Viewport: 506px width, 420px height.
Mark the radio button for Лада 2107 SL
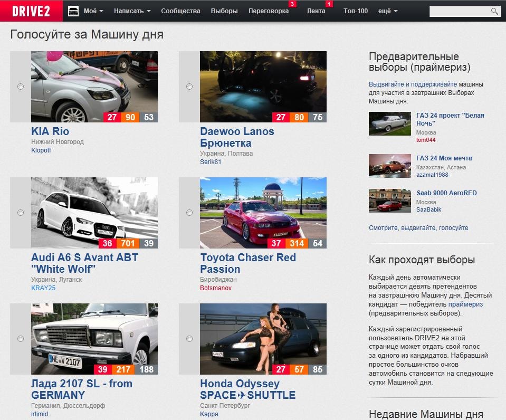pyautogui.click(x=20, y=339)
